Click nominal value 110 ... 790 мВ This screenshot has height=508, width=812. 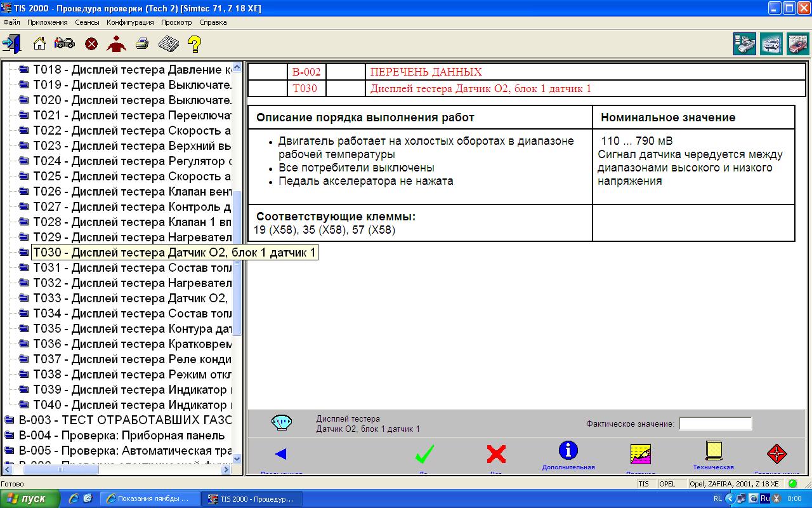point(637,141)
